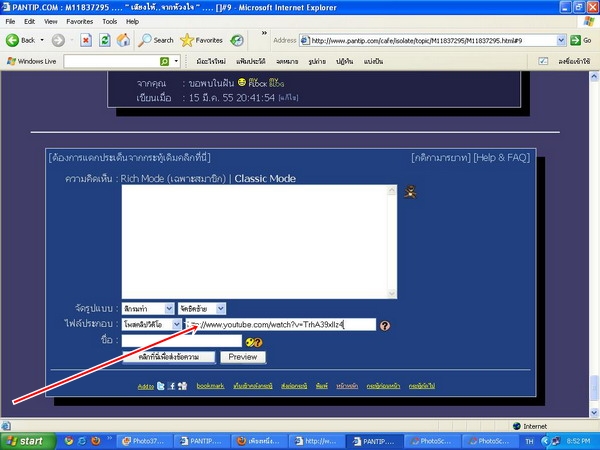Share to Twitter bird icon
Image resolution: width=600 pixels, height=450 pixels.
(161, 386)
